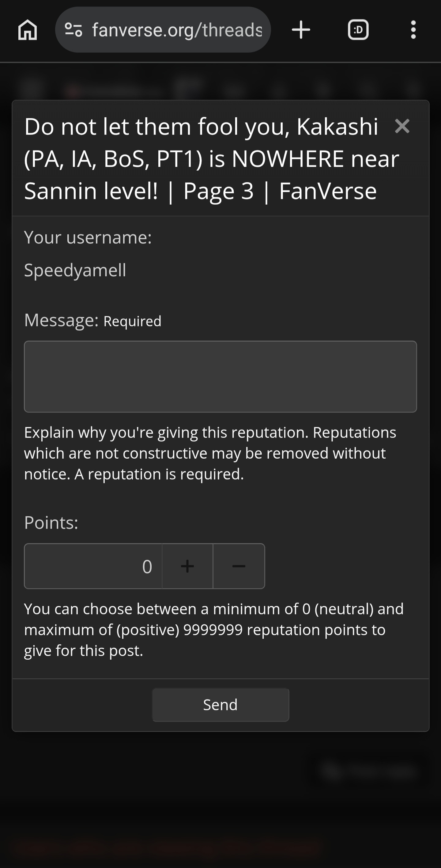Open the browser three-dot menu
This screenshot has height=868, width=441.
pyautogui.click(x=413, y=30)
